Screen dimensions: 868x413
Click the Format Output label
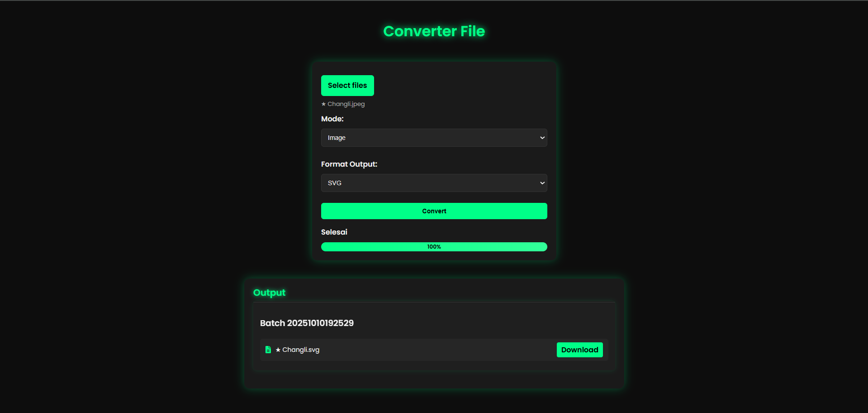point(349,164)
